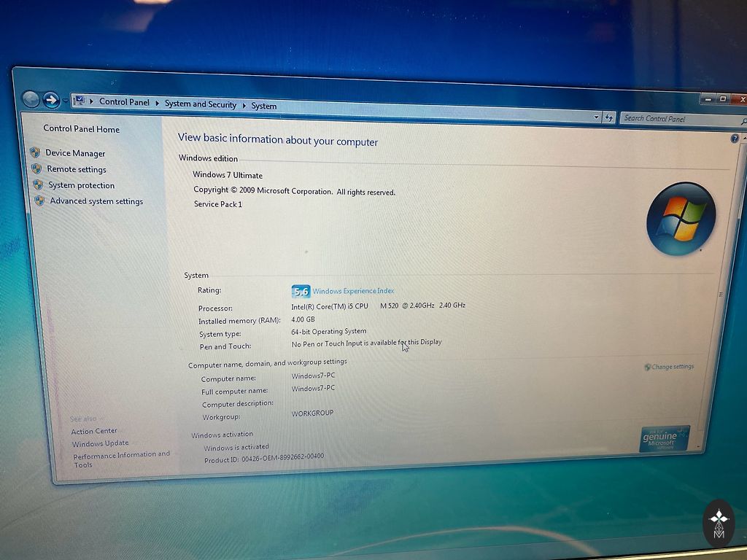The width and height of the screenshot is (747, 560).
Task: Click the shield icon beside Remote settings
Action: [x=36, y=168]
